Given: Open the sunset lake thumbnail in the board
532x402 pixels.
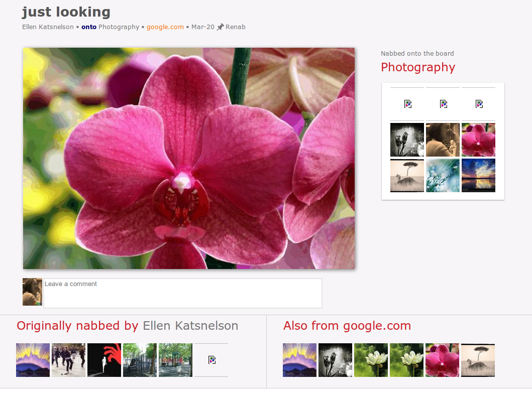Looking at the screenshot, I should (x=478, y=175).
